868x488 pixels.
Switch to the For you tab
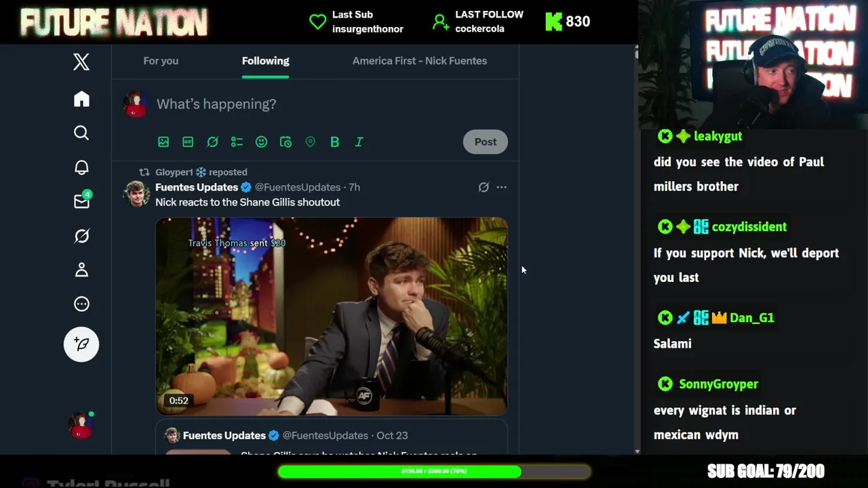pyautogui.click(x=161, y=61)
